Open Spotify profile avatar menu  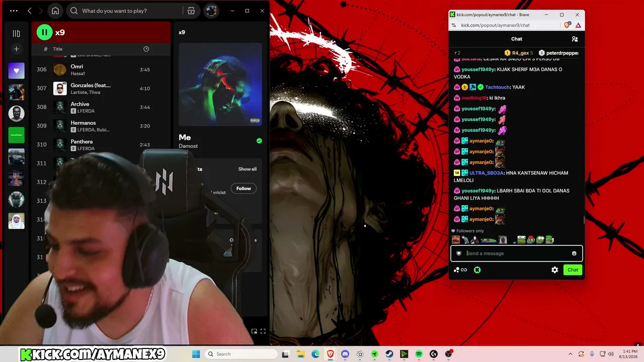211,11
